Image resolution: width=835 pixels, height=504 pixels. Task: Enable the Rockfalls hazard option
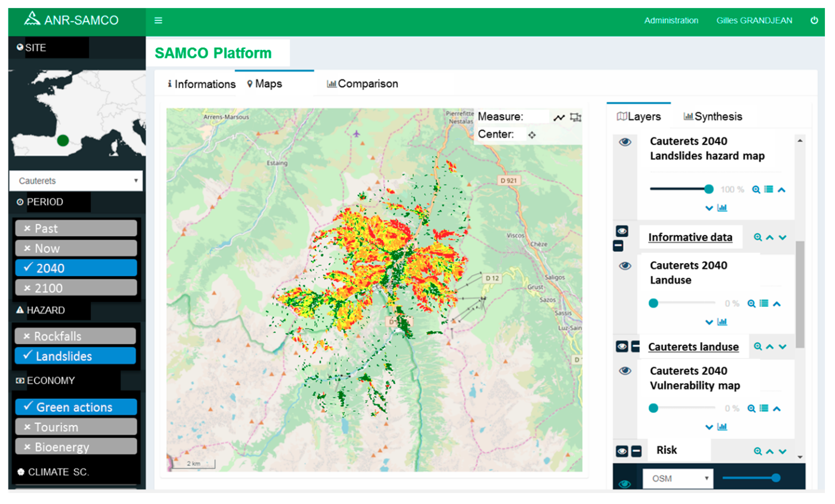click(x=75, y=336)
